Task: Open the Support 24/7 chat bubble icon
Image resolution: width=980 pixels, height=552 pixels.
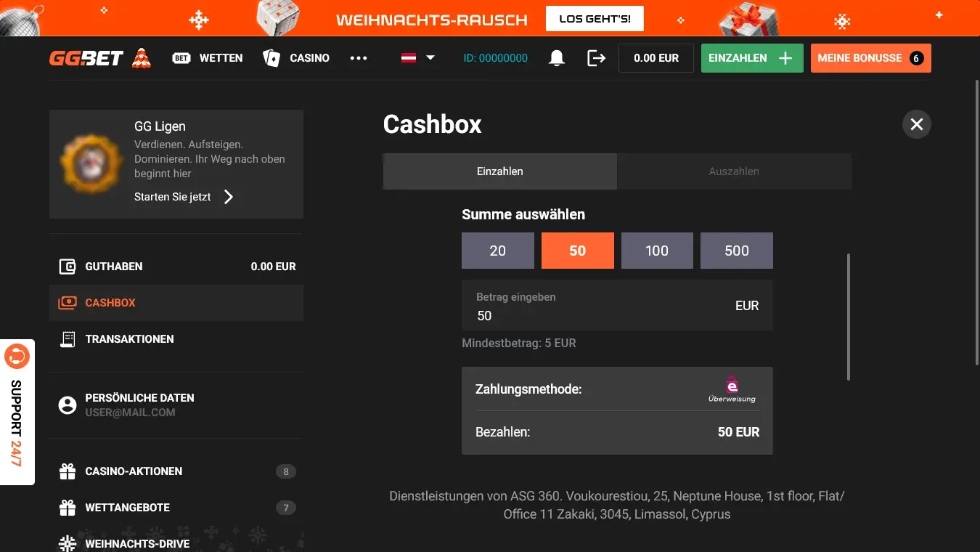Action: pos(18,356)
